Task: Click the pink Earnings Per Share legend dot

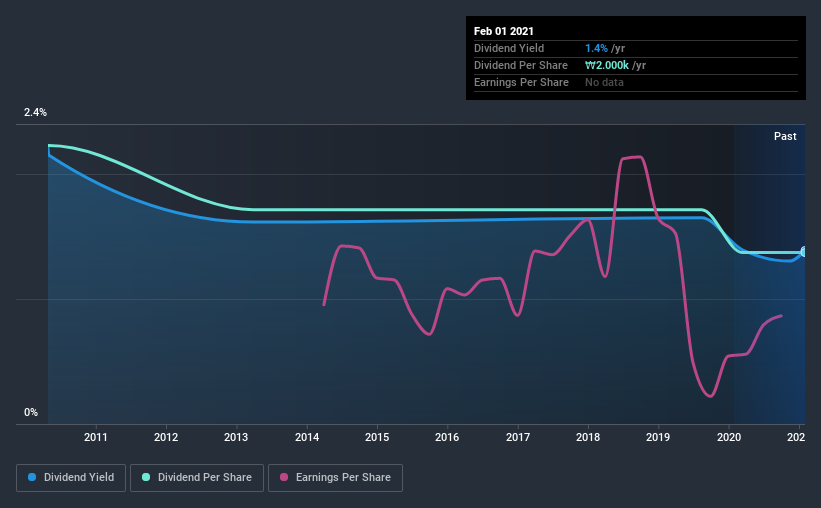Action: coord(284,477)
